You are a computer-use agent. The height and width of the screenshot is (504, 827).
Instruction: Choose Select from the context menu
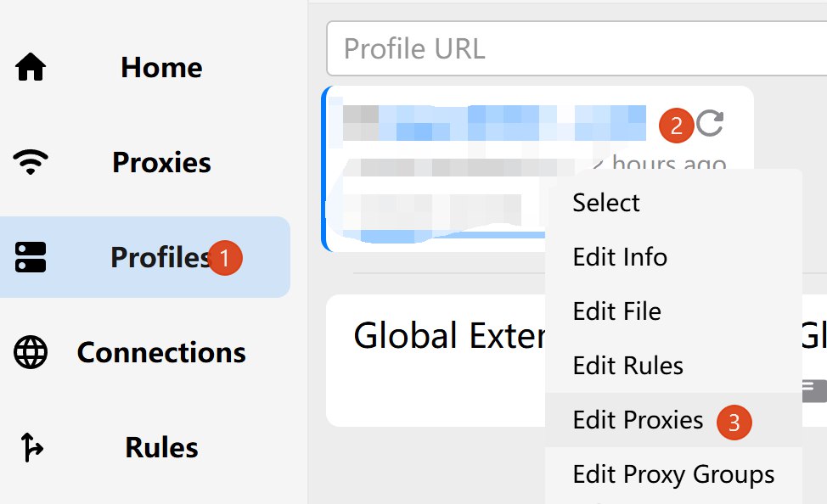[x=606, y=203]
